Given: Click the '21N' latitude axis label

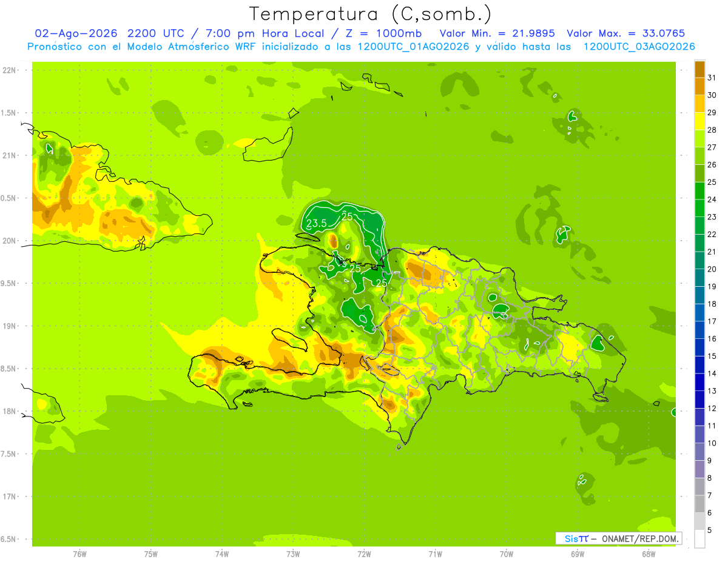Looking at the screenshot, I should click(9, 155).
